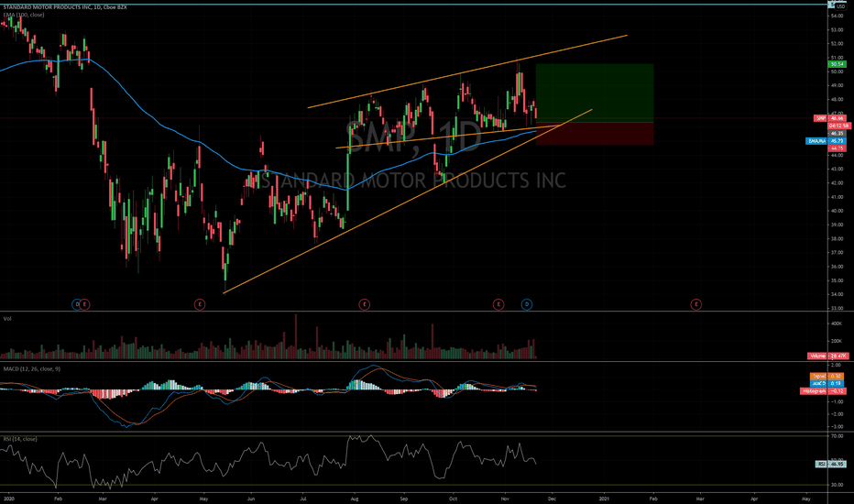Click the red Histogram value label

pyautogui.click(x=823, y=391)
